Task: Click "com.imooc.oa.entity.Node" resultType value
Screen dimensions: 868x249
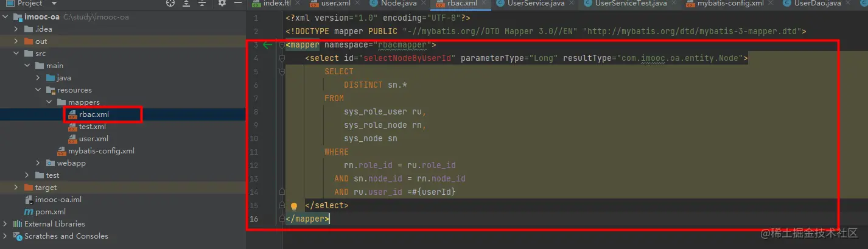Action: (x=679, y=58)
